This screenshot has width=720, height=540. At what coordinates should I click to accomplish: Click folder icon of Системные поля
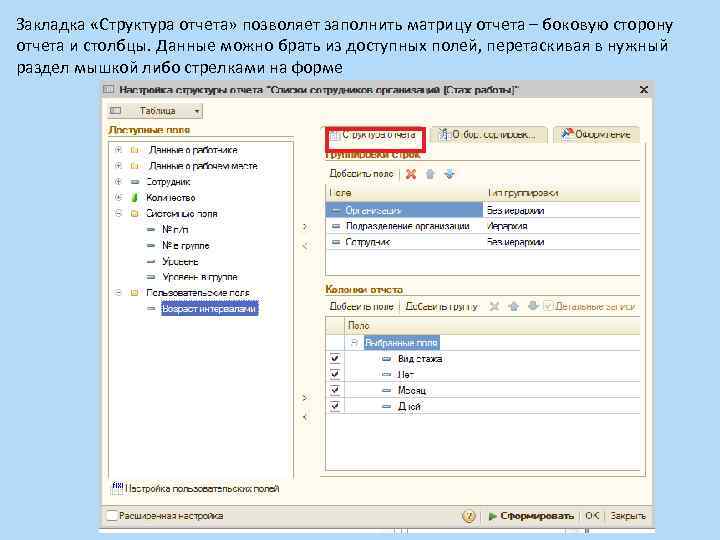pos(135,214)
